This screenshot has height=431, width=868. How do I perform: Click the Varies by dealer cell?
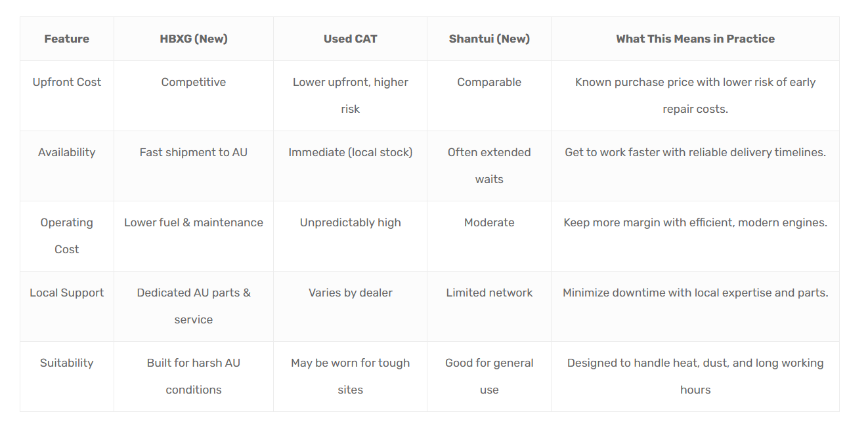pyautogui.click(x=350, y=293)
